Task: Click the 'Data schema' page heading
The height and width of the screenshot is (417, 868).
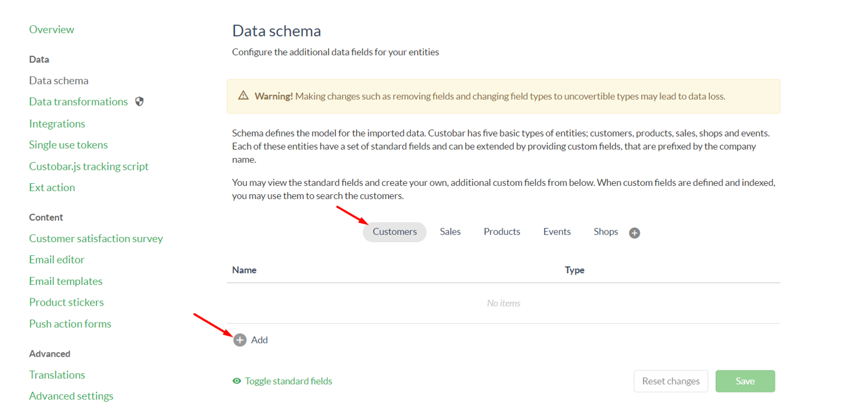Action: (277, 31)
